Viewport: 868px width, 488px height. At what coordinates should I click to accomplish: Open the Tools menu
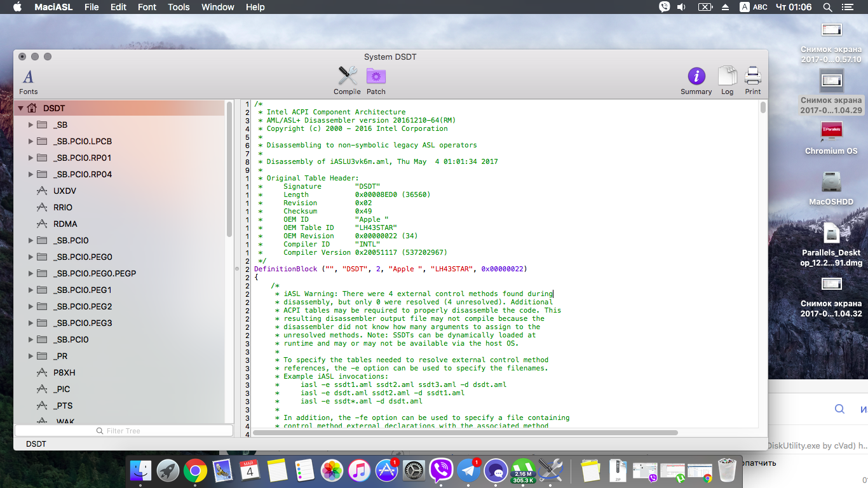click(x=179, y=7)
